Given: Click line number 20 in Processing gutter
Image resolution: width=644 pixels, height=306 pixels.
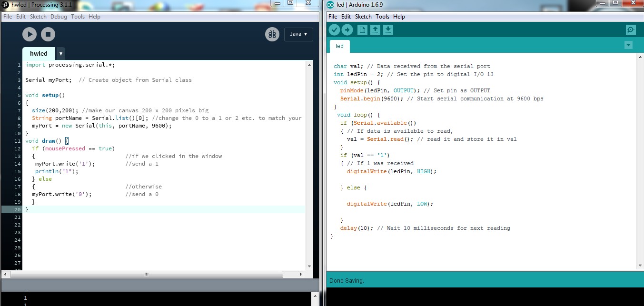Looking at the screenshot, I should click(x=18, y=209).
